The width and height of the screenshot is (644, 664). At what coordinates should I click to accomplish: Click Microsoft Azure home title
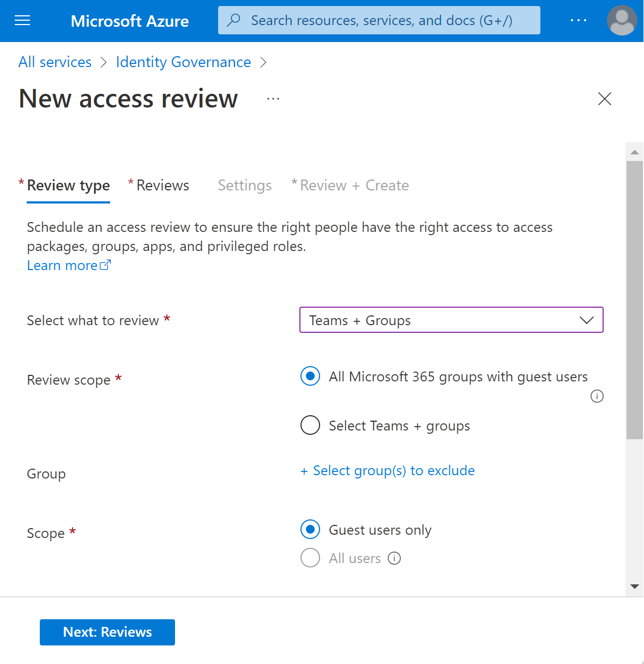pos(130,21)
